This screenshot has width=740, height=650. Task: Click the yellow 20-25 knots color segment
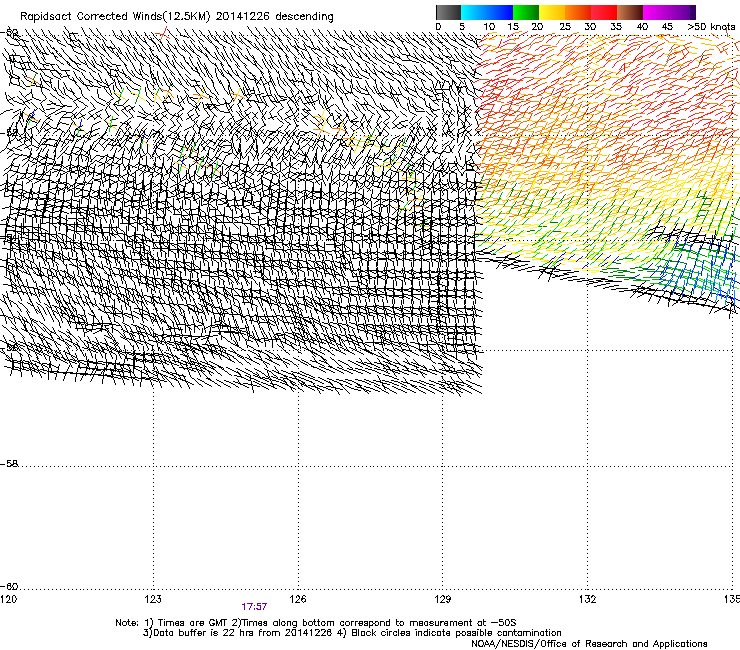[x=552, y=12]
